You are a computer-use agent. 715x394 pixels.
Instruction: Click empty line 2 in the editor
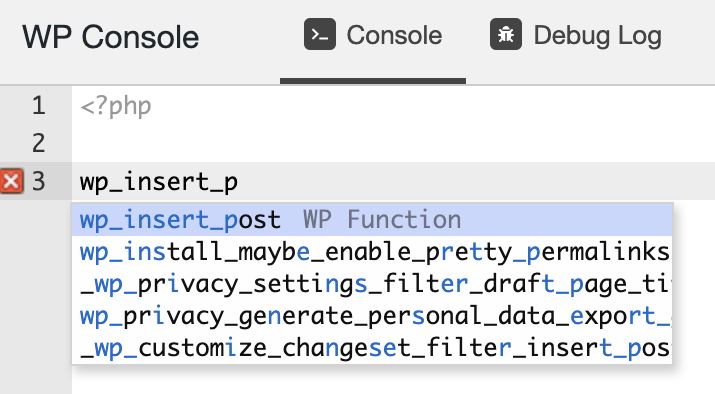coord(393,143)
